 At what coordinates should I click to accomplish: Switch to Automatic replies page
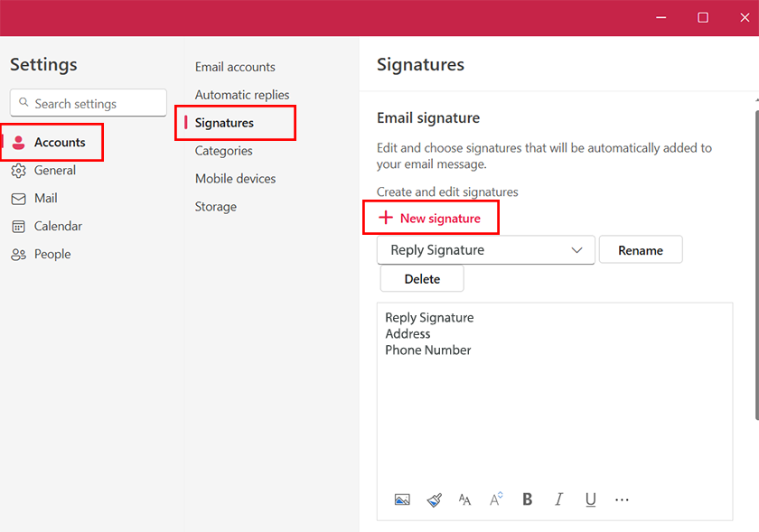coord(241,95)
